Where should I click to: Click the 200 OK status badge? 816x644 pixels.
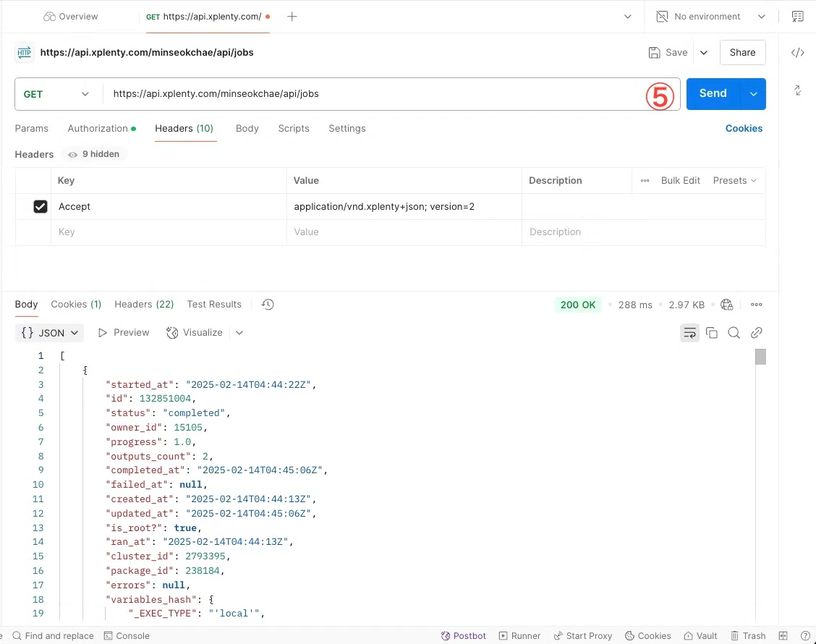578,305
